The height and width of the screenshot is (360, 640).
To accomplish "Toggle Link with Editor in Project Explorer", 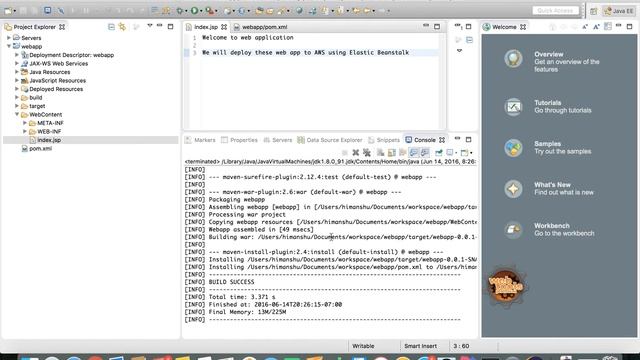I will point(122,27).
